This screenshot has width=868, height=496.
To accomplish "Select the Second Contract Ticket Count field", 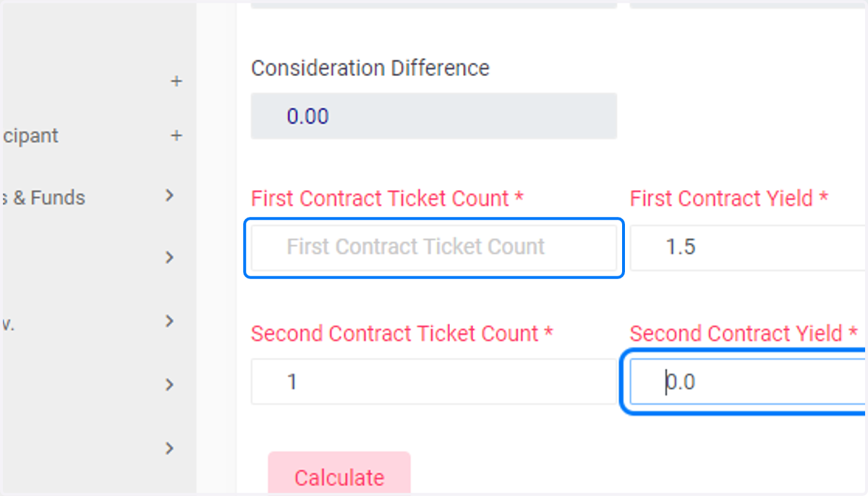I will 434,381.
